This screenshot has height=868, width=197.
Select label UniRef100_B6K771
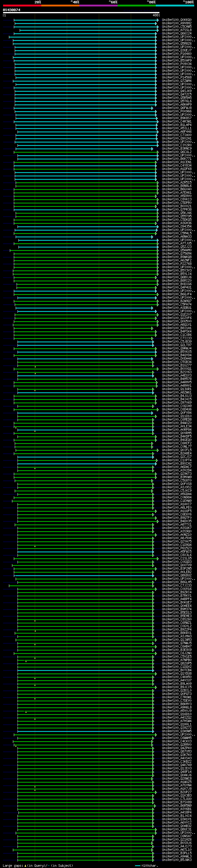(177, 159)
